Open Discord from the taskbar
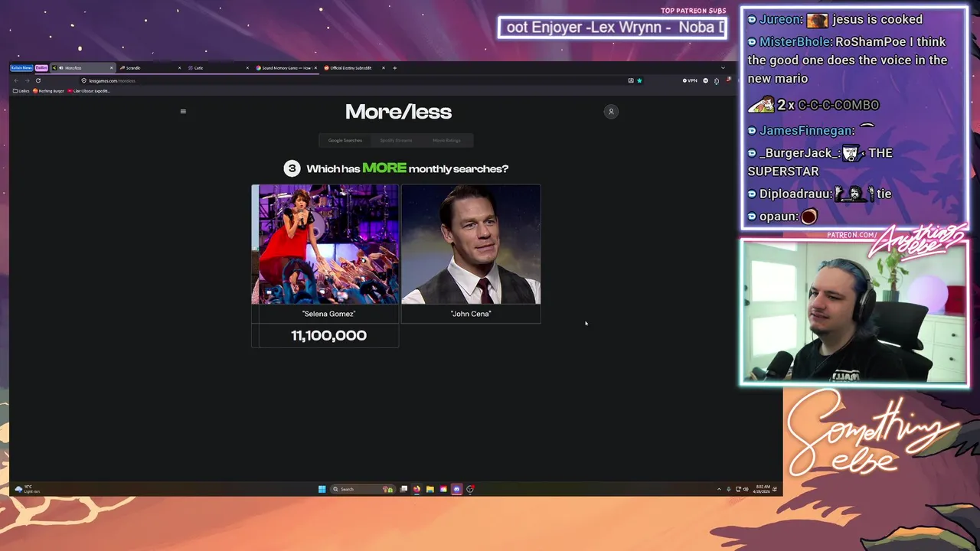The width and height of the screenshot is (980, 551). pos(456,489)
